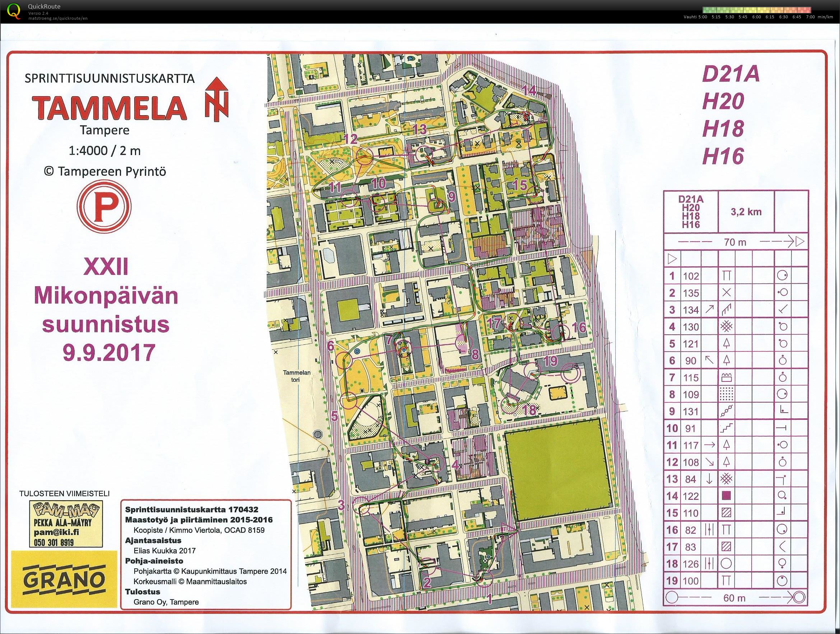Click the D21A class heading
The image size is (840, 634).
(x=730, y=74)
